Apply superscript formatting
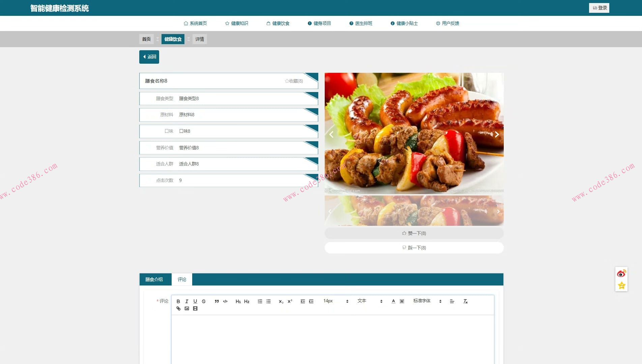Viewport: 642px width, 364px height. click(290, 301)
